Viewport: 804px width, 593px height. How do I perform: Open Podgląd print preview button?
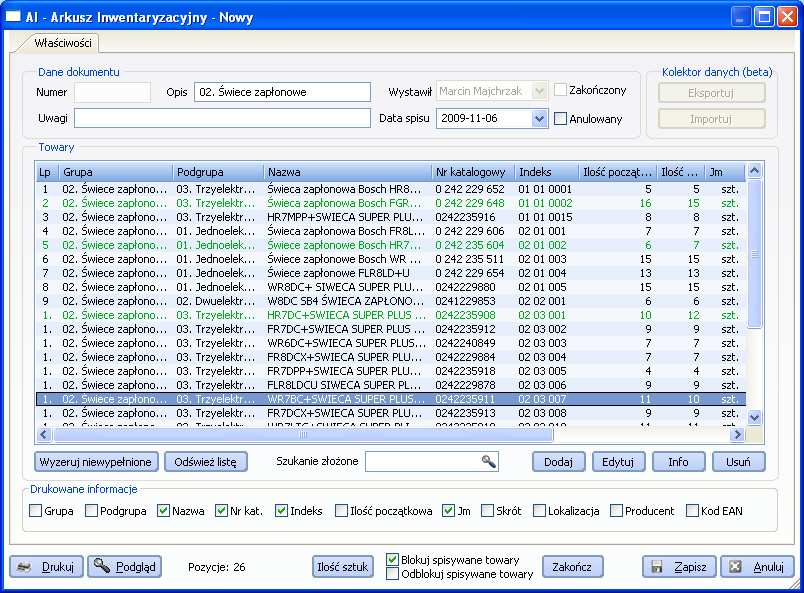[125, 567]
